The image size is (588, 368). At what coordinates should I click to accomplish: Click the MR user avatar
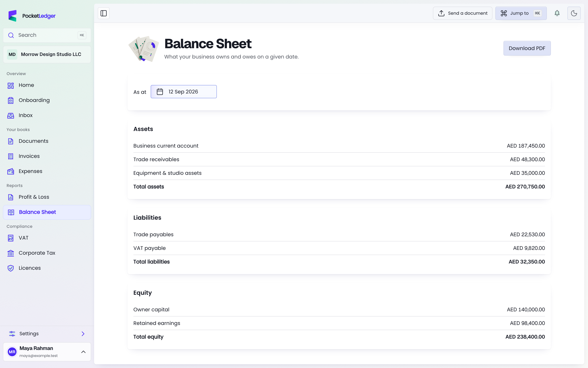(12, 352)
